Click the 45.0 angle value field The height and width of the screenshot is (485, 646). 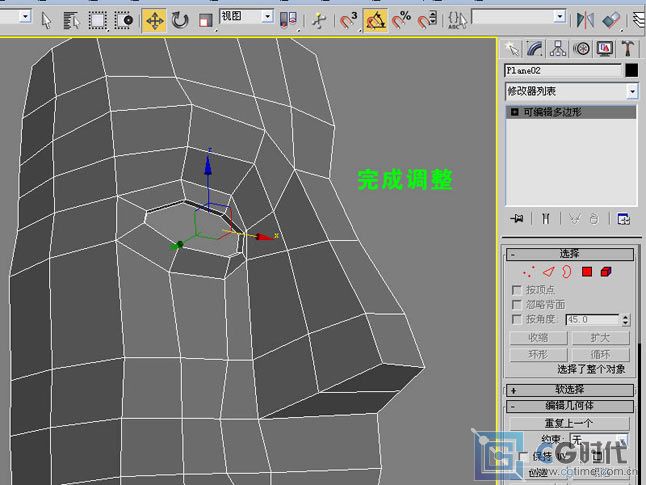[592, 320]
